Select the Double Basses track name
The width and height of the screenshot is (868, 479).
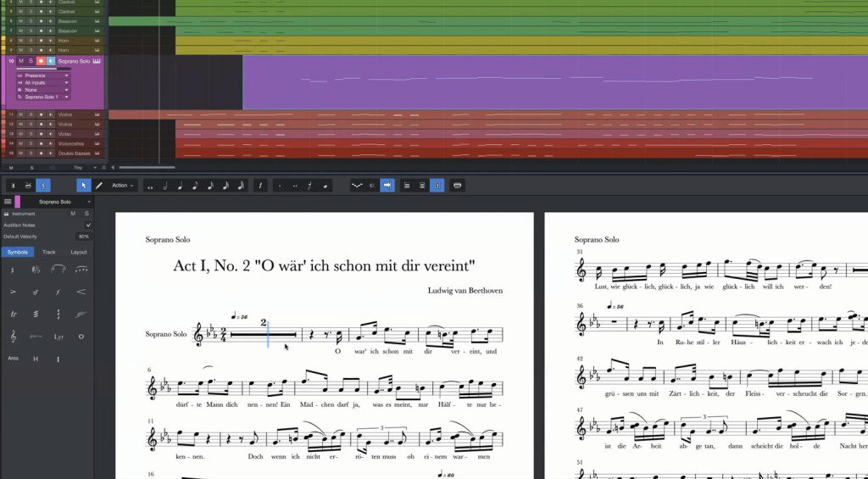pos(73,153)
